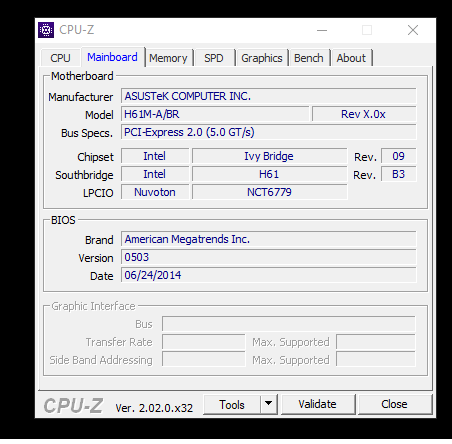
Task: Click the Bus Specs PCI-Express field
Action: (269, 132)
